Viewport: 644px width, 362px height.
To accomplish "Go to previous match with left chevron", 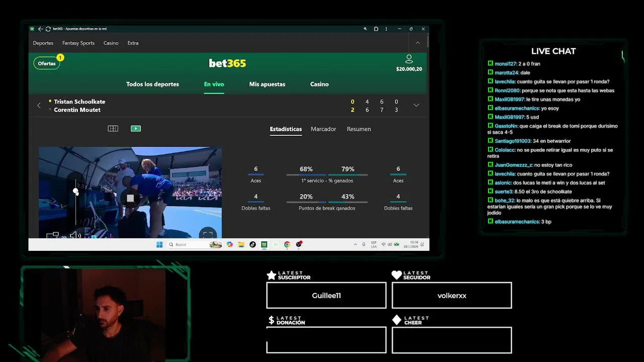I will [39, 105].
